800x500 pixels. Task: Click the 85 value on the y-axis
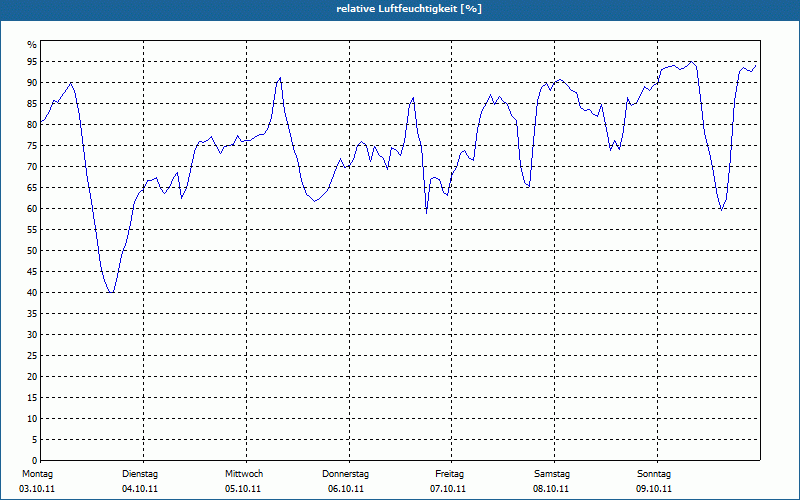tap(32, 104)
